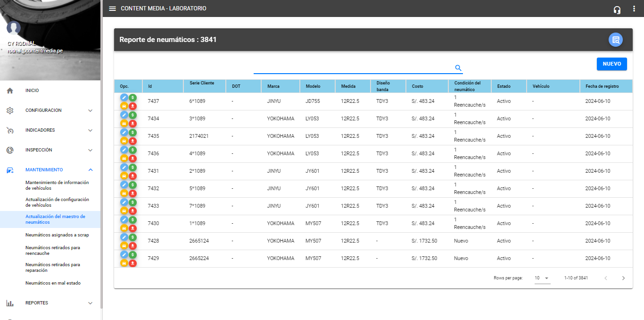Sort by the Fecha de registro column header
This screenshot has width=644, height=320.
pyautogui.click(x=602, y=86)
